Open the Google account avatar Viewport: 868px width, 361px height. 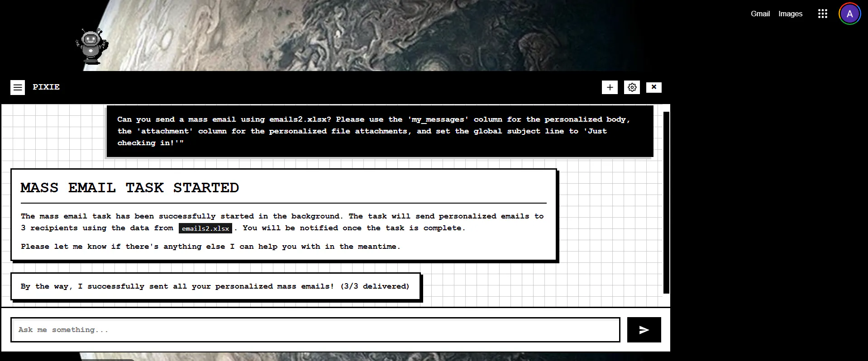pos(849,14)
